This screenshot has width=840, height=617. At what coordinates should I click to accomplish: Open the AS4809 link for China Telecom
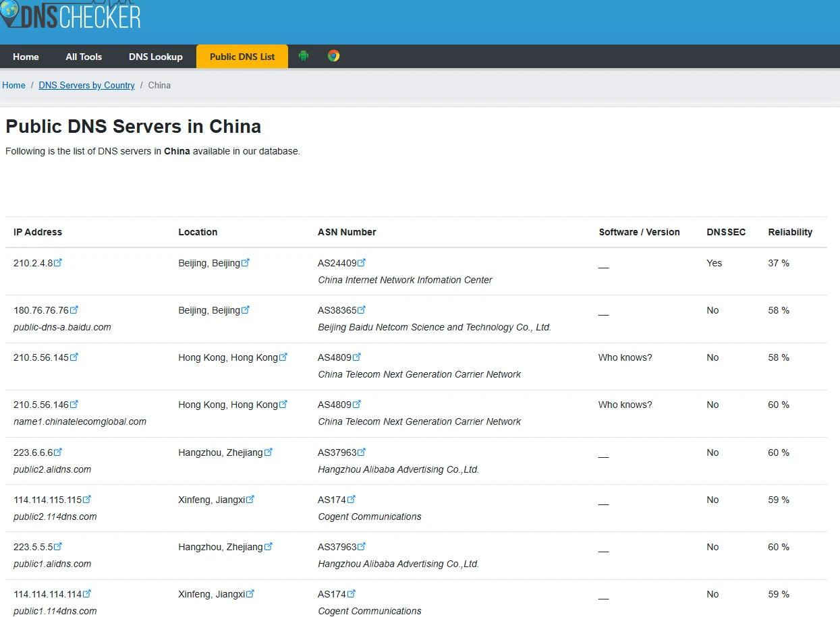pos(334,357)
